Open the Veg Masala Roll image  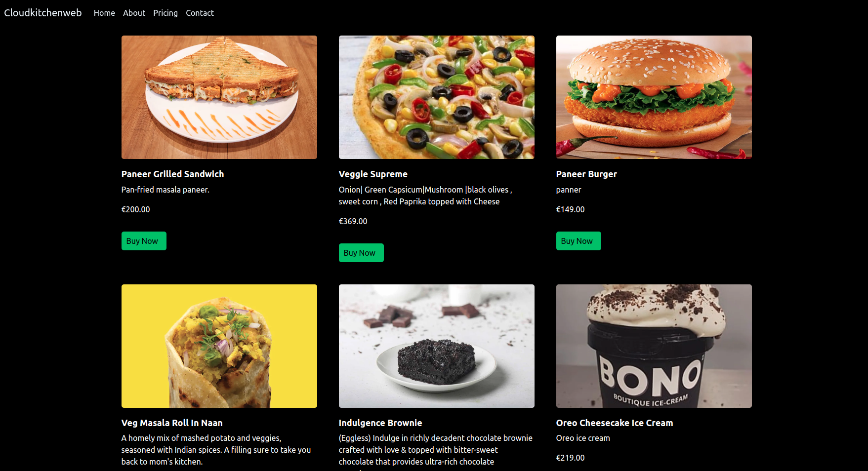[219, 346]
